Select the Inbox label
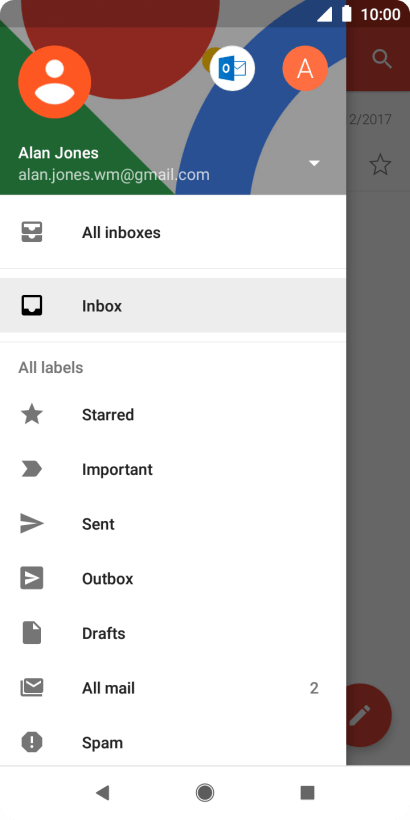The image size is (410, 820). (173, 305)
